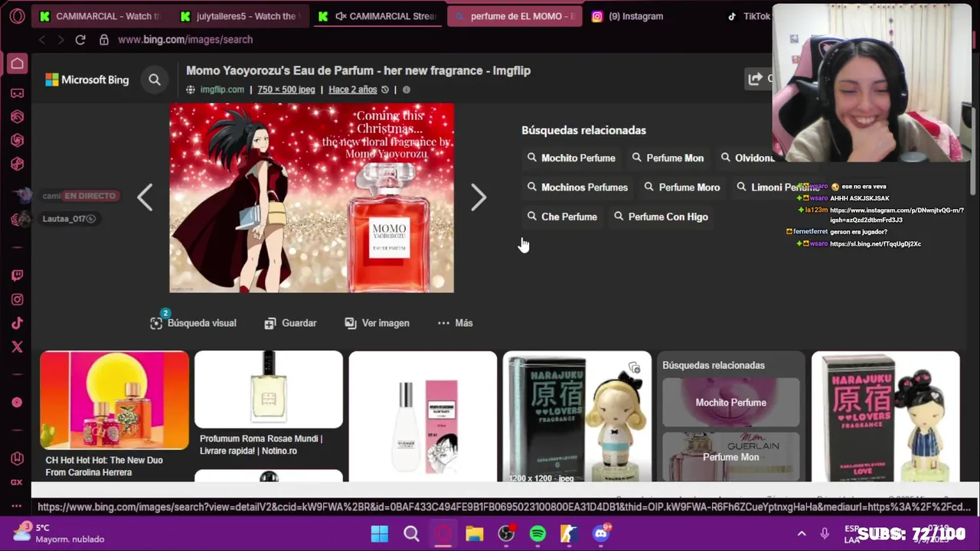Open Twitch in the sidebar
The height and width of the screenshot is (551, 980).
coord(17,275)
